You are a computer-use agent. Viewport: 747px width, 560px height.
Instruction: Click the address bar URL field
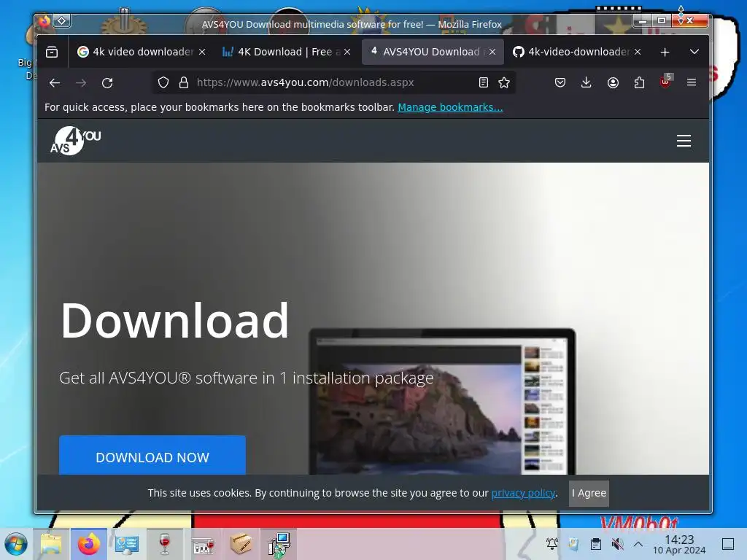coord(333,83)
